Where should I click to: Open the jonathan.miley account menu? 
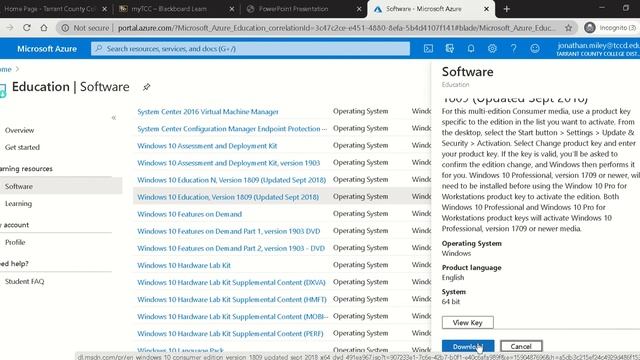[598, 49]
